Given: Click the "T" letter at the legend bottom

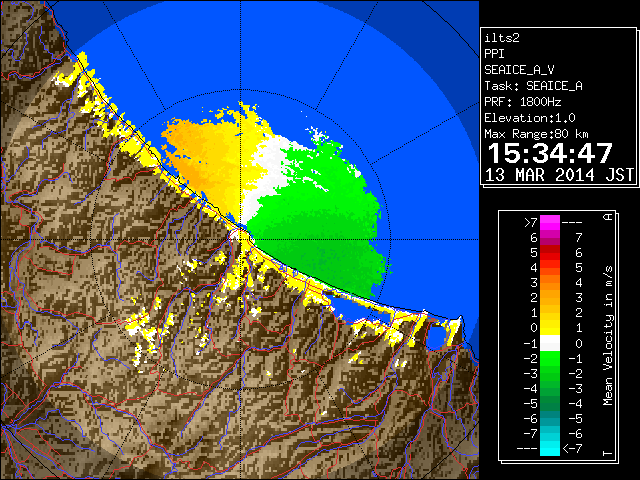Looking at the screenshot, I should 608,453.
